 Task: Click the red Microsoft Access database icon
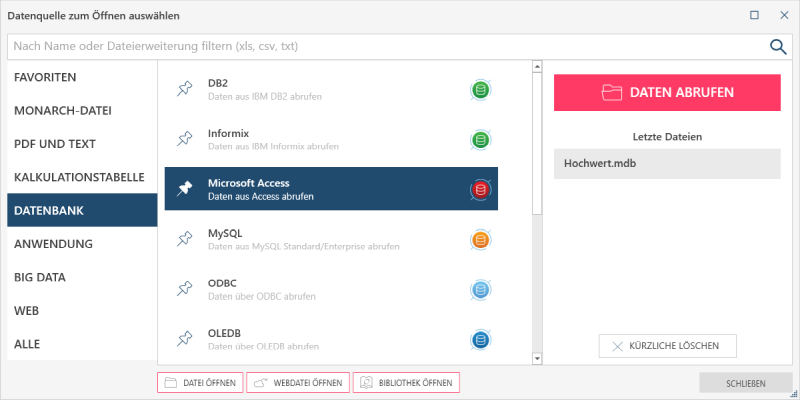click(x=481, y=190)
